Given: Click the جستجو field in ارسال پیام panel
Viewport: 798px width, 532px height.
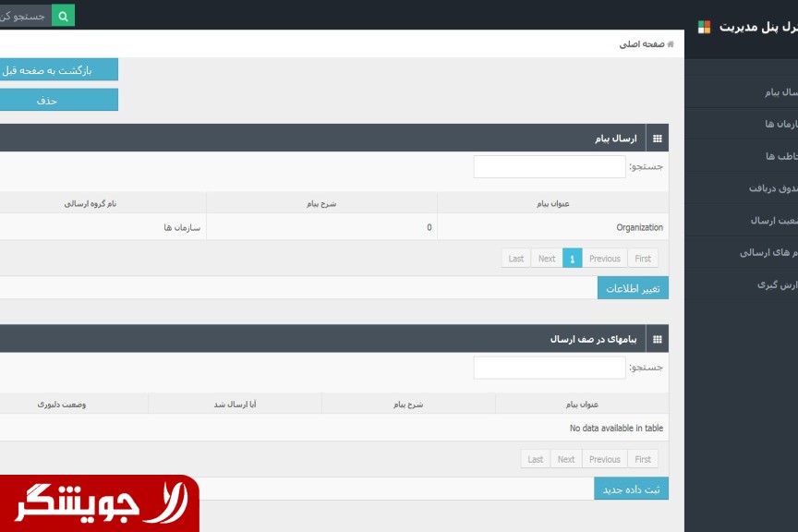Looking at the screenshot, I should point(550,167).
